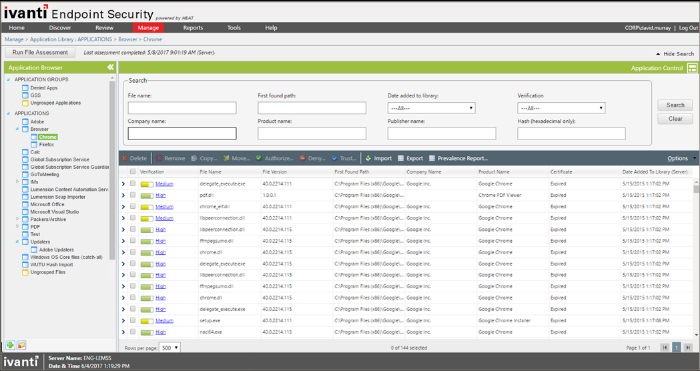700x371 pixels.
Task: Select the Denied Apps group icon
Action: click(x=25, y=88)
